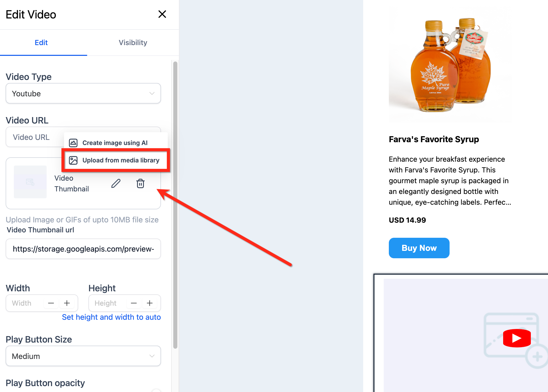Switch to the Visibility tab
The width and height of the screenshot is (548, 392).
point(133,43)
